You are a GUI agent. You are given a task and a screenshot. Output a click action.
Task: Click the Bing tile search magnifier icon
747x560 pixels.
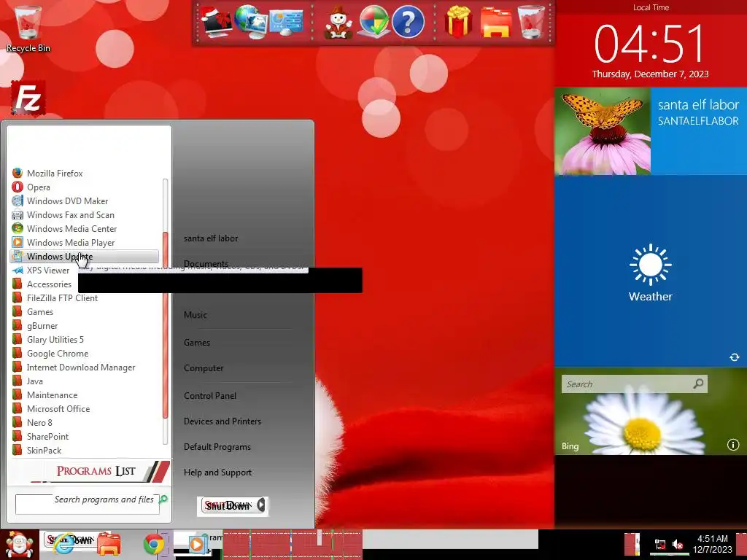tap(698, 384)
